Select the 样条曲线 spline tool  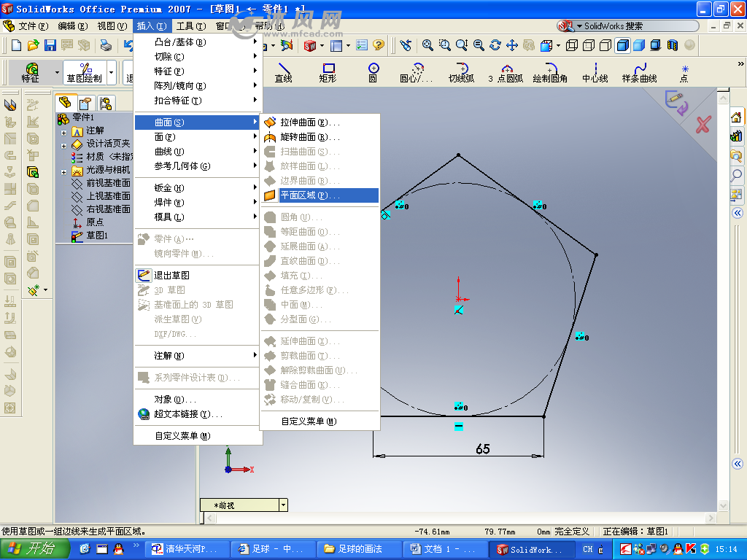639,72
